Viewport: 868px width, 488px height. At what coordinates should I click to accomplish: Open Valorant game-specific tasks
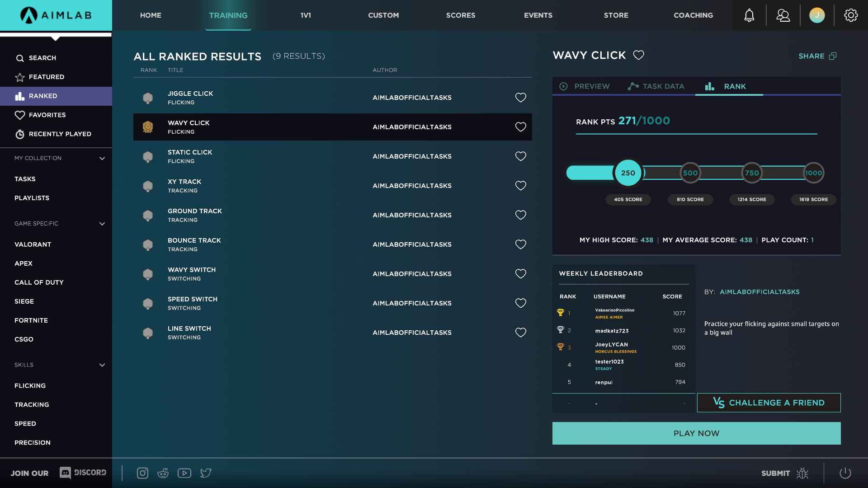(x=33, y=244)
